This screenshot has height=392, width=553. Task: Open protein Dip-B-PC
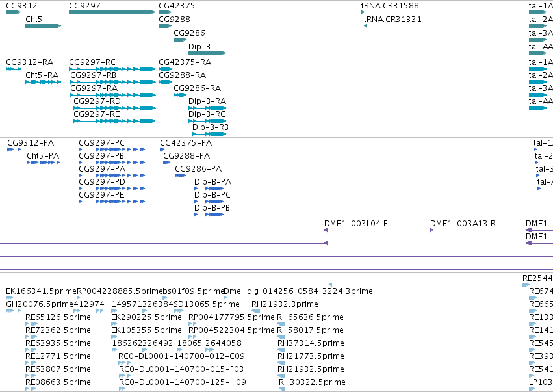212,195
